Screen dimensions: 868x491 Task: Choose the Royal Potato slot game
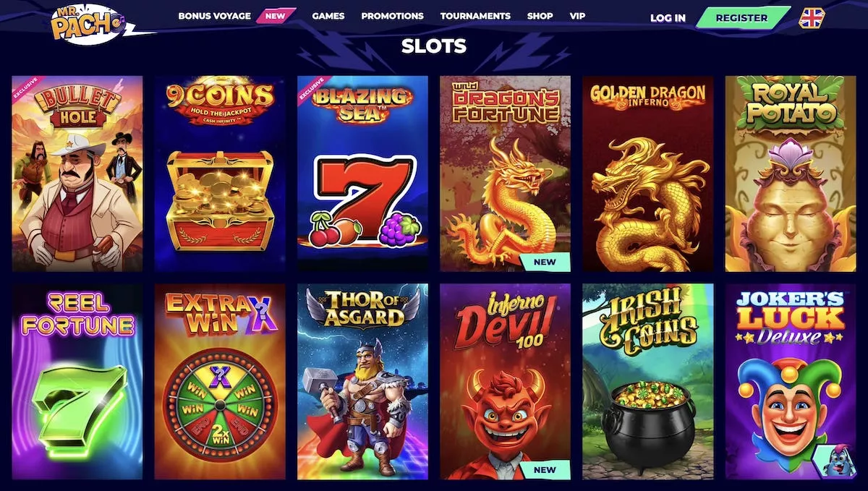(791, 174)
